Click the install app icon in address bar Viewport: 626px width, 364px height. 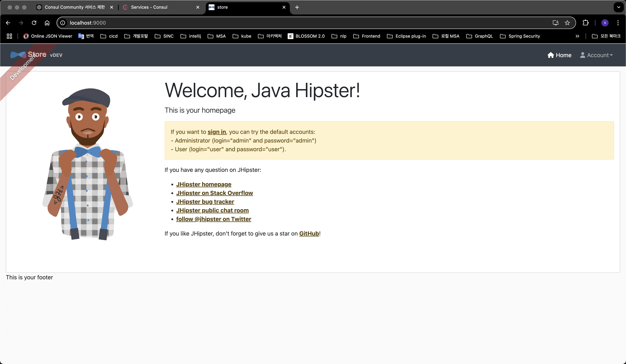tap(556, 23)
